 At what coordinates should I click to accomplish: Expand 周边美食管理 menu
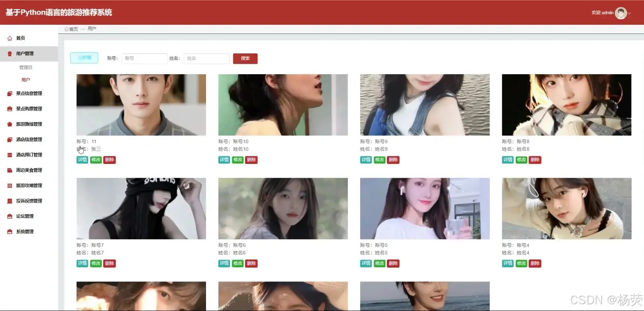[29, 170]
